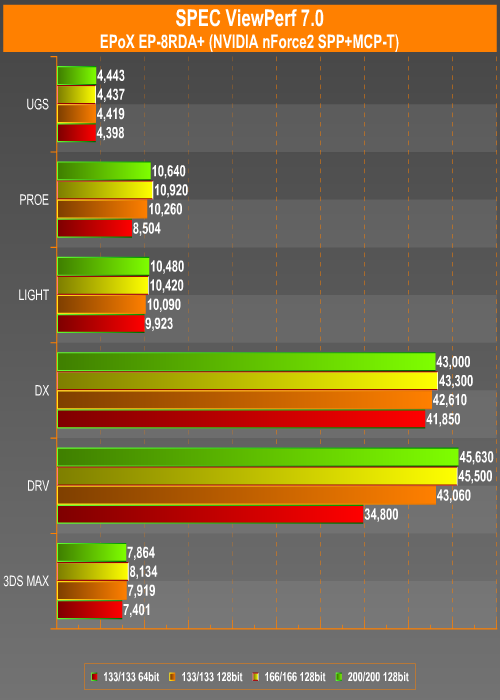Image resolution: width=500 pixels, height=700 pixels.
Task: Click the UGS axis label
Action: click(38, 104)
